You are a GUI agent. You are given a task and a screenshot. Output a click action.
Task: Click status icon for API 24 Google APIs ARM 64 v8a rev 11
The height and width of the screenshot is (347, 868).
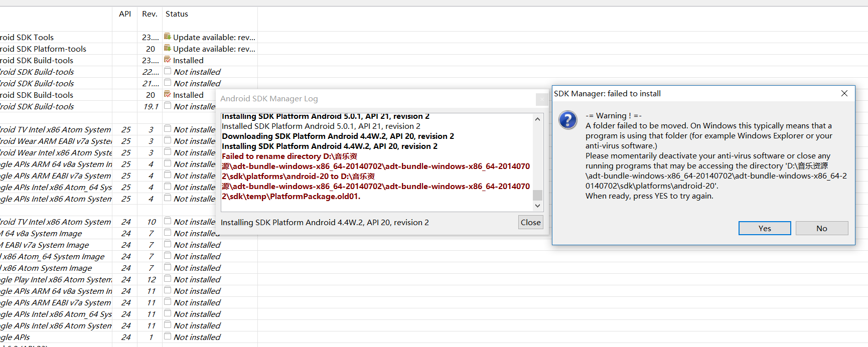click(168, 290)
